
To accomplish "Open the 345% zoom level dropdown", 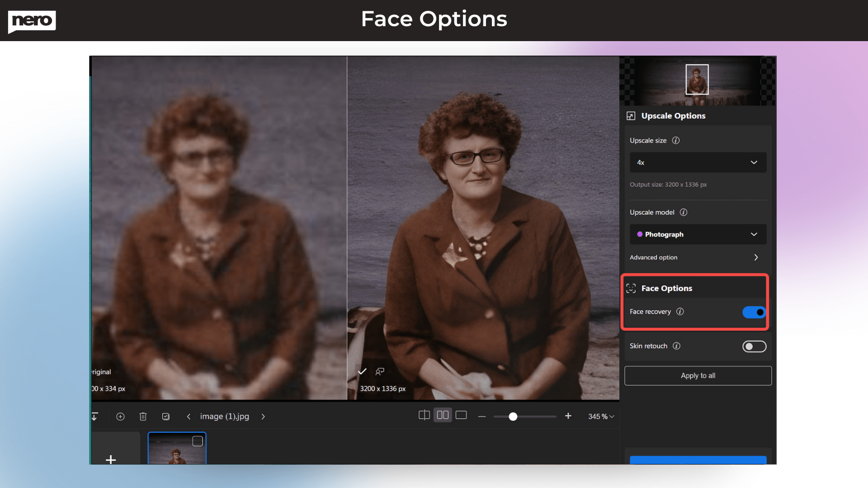I will pyautogui.click(x=600, y=416).
